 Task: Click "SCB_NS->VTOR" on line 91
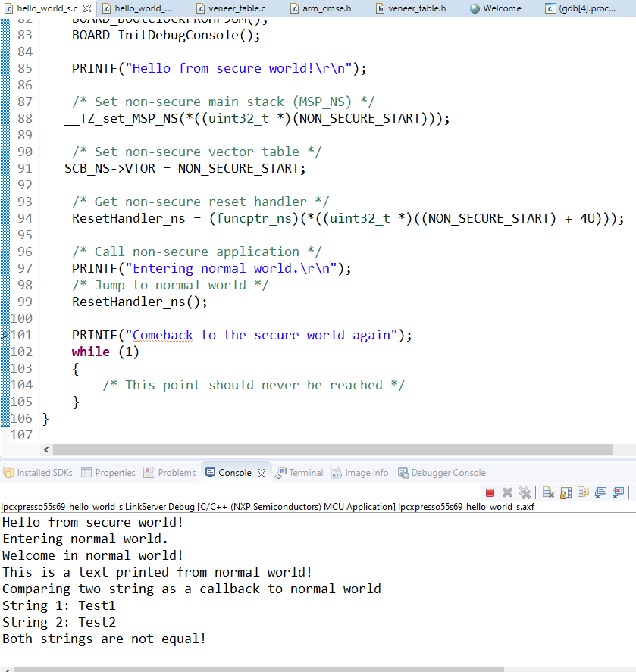(110, 168)
